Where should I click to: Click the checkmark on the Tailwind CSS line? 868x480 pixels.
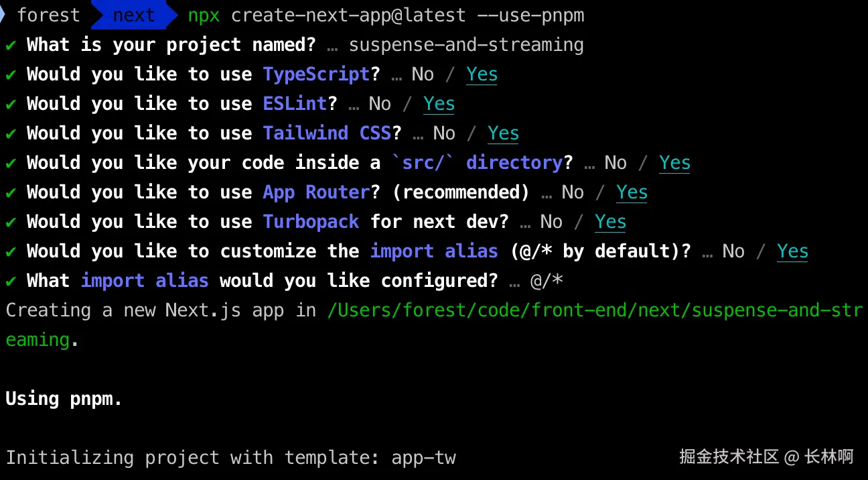[11, 133]
